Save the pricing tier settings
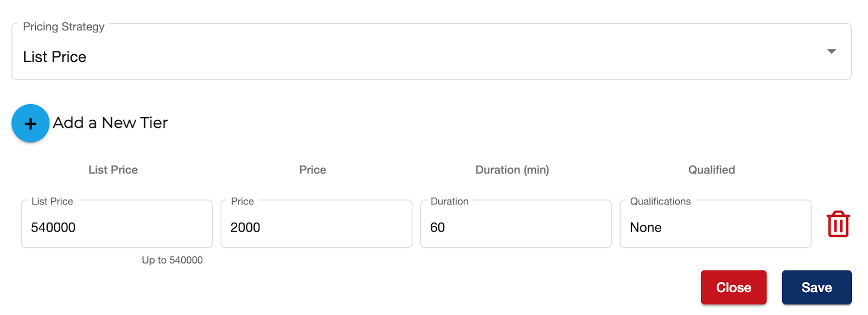The height and width of the screenshot is (315, 868). coord(816,287)
